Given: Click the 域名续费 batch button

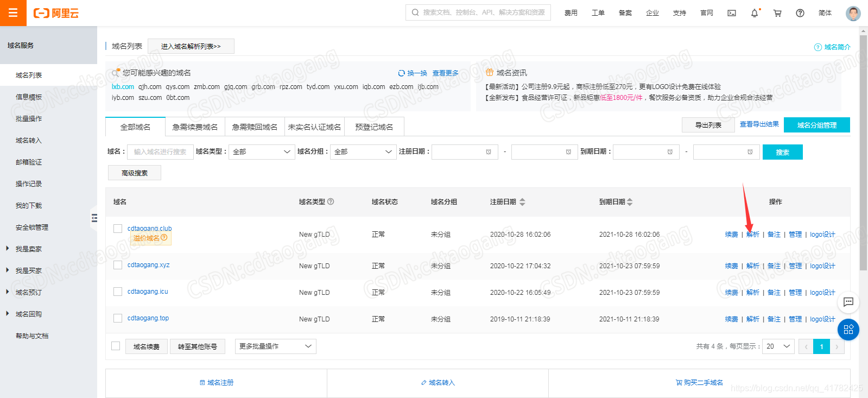Looking at the screenshot, I should click(x=147, y=346).
